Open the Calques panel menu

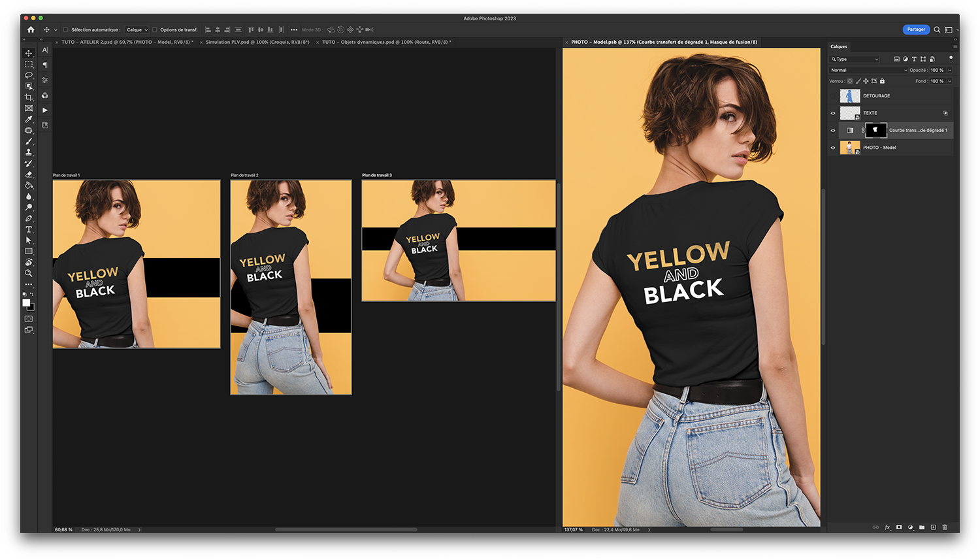[955, 46]
